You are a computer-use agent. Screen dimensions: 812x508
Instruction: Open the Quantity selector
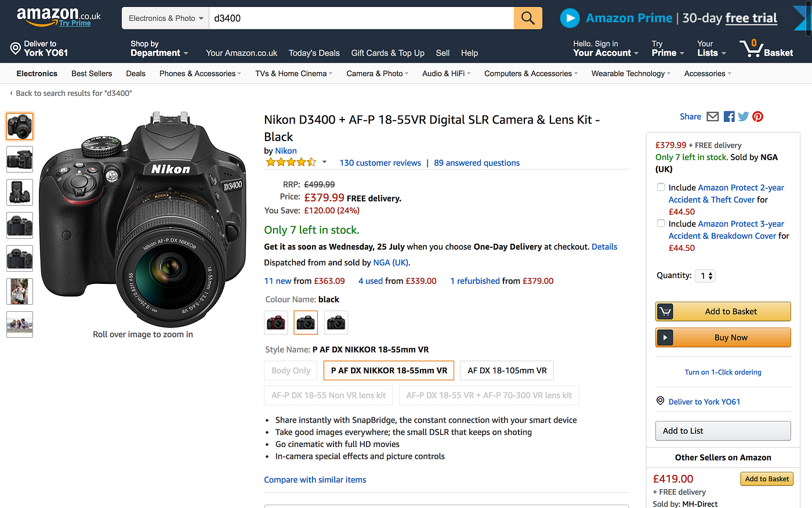(x=706, y=276)
